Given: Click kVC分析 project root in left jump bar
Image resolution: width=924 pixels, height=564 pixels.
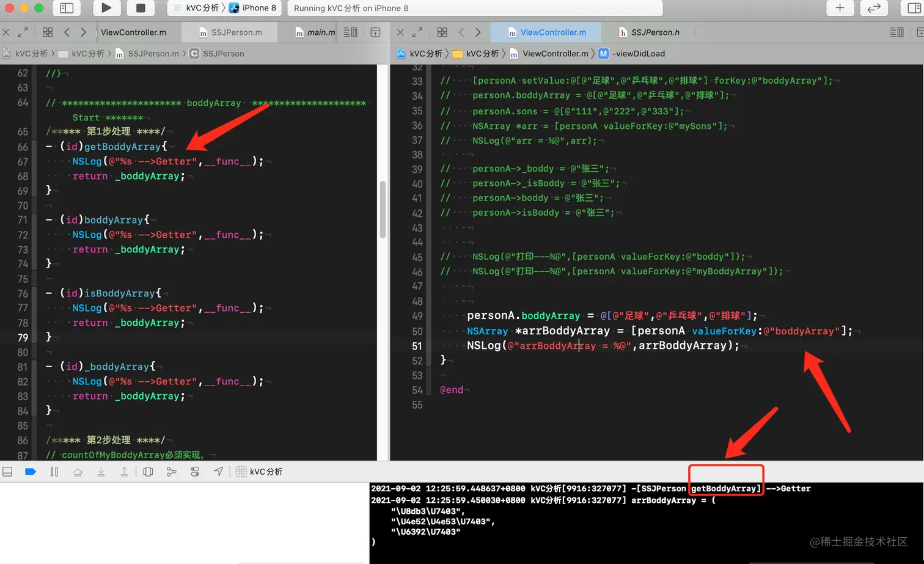Looking at the screenshot, I should pyautogui.click(x=25, y=54).
